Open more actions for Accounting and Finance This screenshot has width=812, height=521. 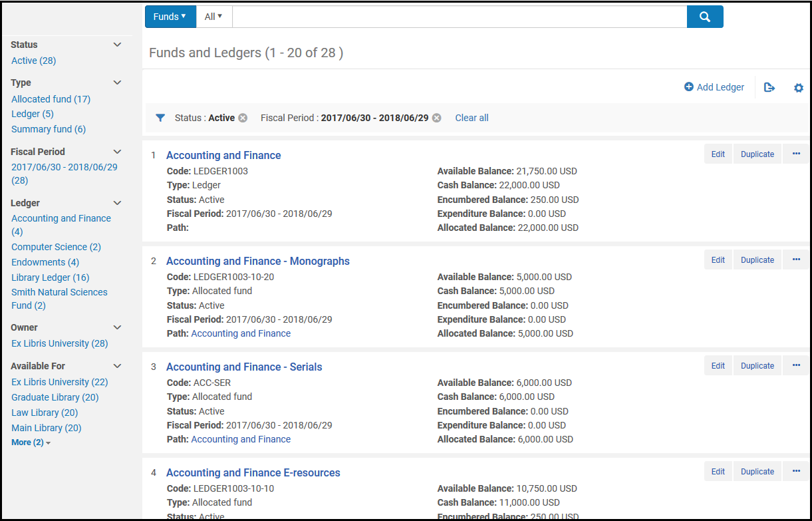796,154
